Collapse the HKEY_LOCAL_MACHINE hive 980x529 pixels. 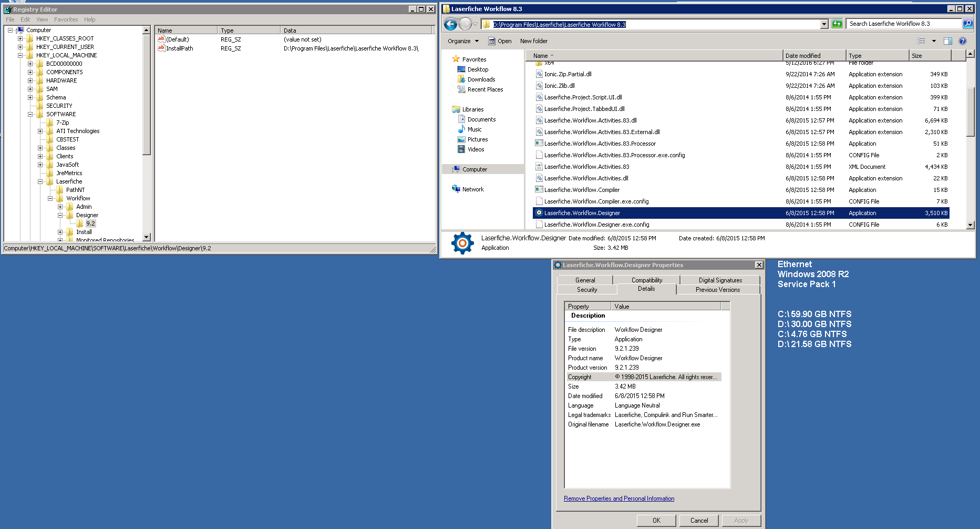(20, 55)
